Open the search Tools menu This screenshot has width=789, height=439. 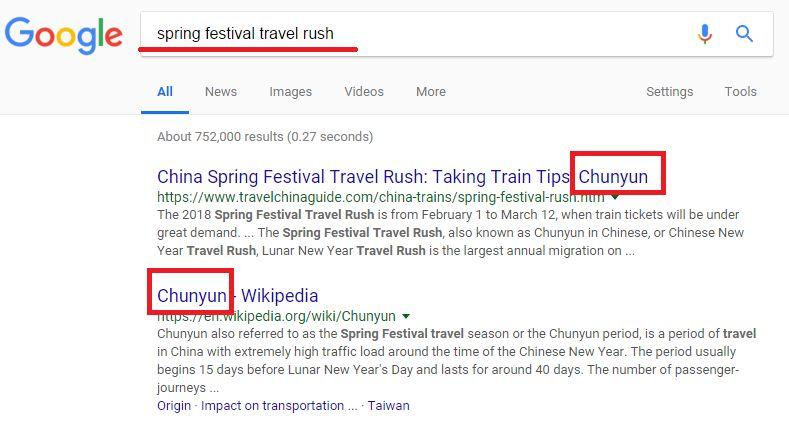(740, 92)
